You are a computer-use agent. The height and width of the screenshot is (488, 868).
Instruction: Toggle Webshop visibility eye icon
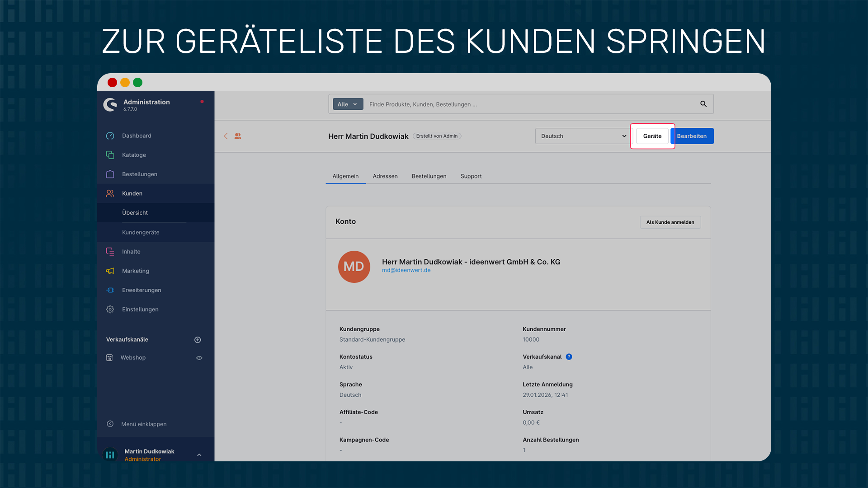(199, 358)
